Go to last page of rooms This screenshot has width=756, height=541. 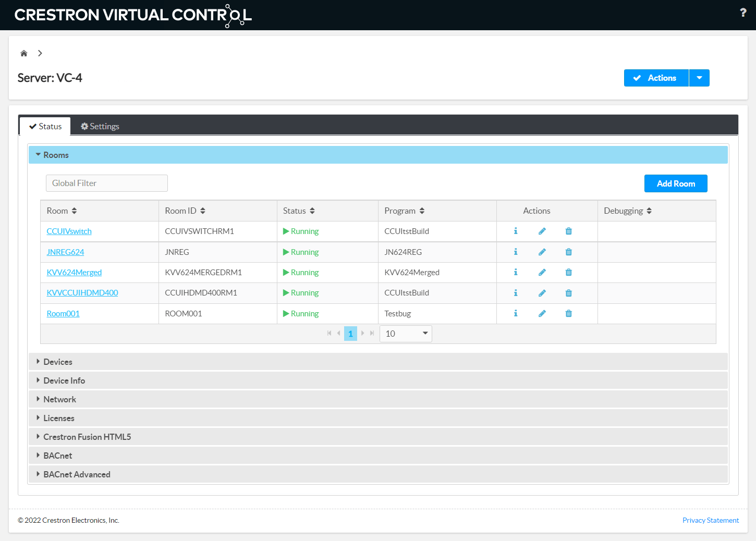click(372, 333)
